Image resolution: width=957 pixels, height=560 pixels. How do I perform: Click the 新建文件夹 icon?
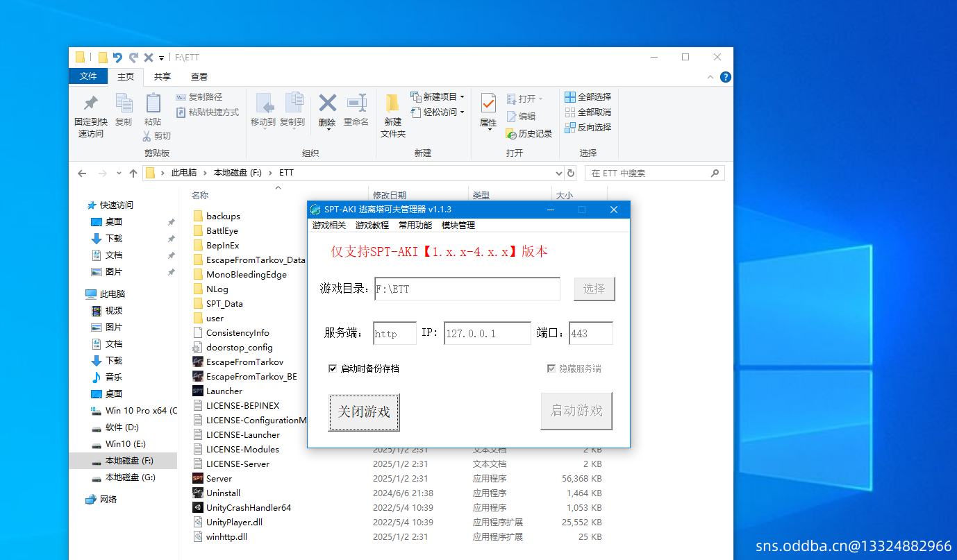click(392, 103)
